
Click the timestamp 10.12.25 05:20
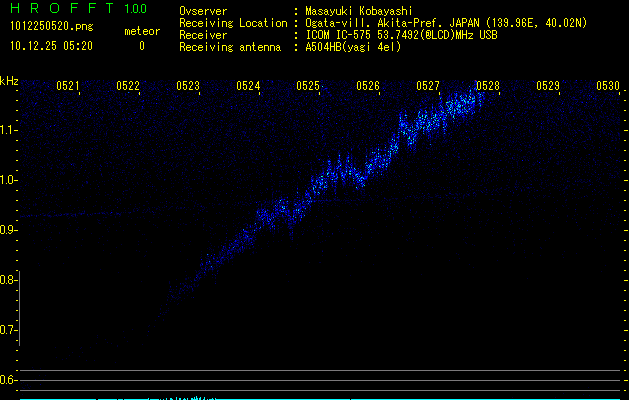click(51, 46)
